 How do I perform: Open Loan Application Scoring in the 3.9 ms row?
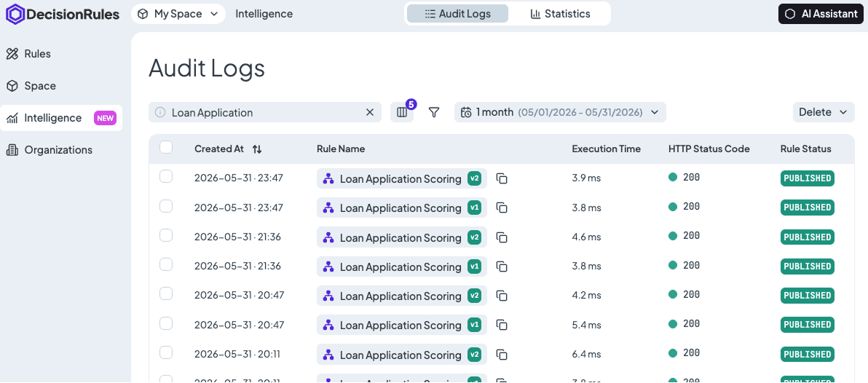[401, 179]
